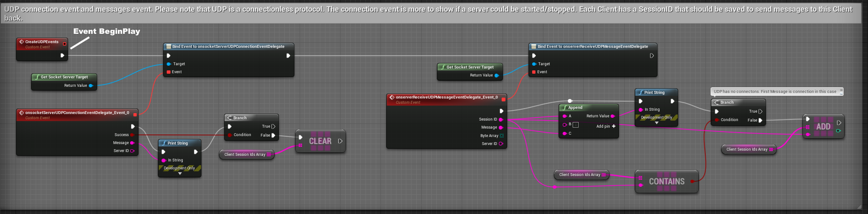This screenshot has width=868, height=214.
Task: Click the B text field in Append node
Action: coord(576,125)
